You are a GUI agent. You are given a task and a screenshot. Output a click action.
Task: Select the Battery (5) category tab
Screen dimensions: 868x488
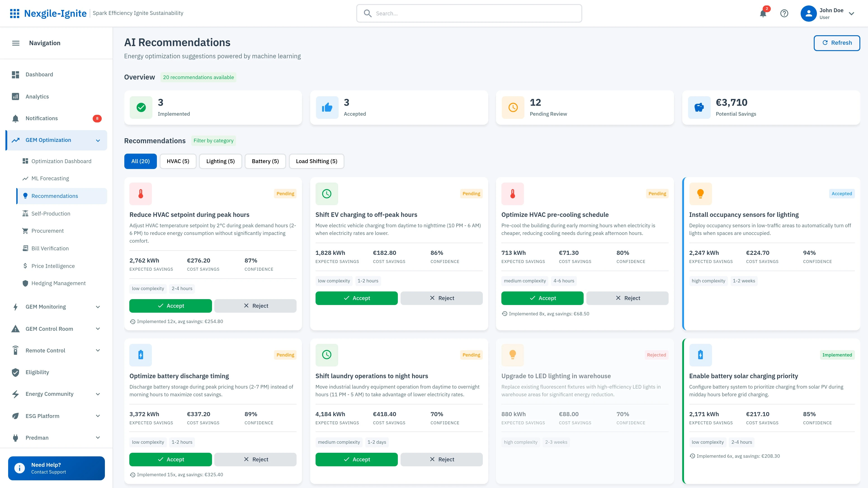pyautogui.click(x=265, y=161)
